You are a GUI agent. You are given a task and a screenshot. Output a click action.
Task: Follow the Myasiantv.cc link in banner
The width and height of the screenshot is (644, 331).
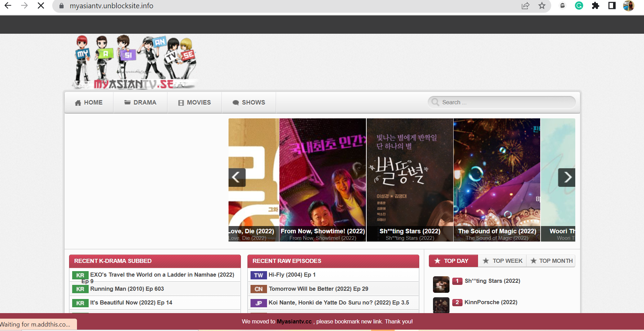(294, 321)
